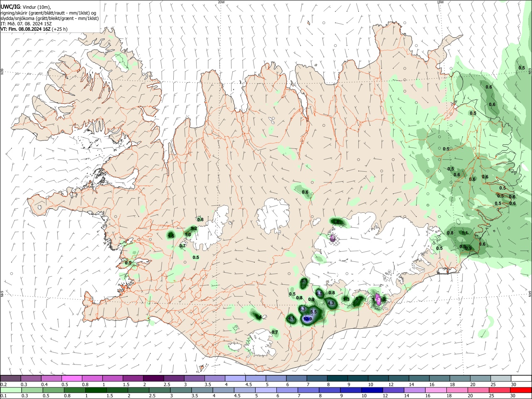Click the '15W' longitude label
The width and height of the screenshot is (532, 399).
click(440, 2)
